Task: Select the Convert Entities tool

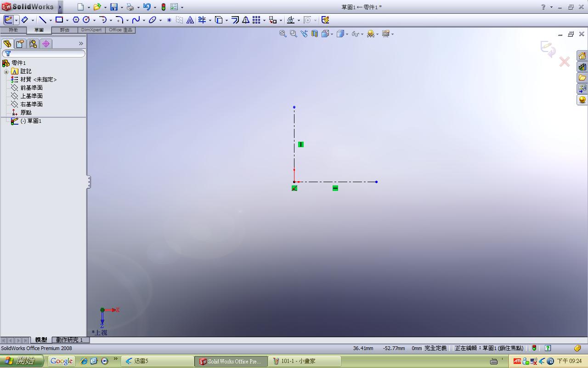Action: (219, 20)
